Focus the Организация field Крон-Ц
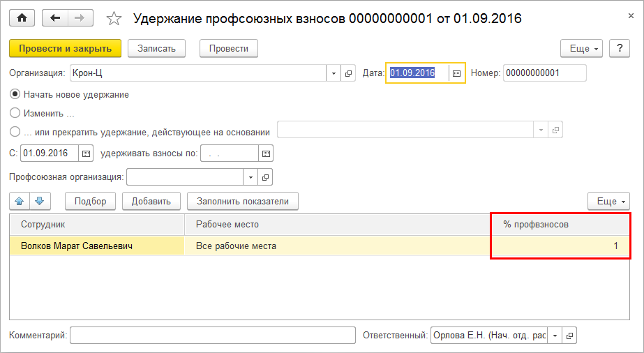The width and height of the screenshot is (644, 353). click(x=198, y=73)
